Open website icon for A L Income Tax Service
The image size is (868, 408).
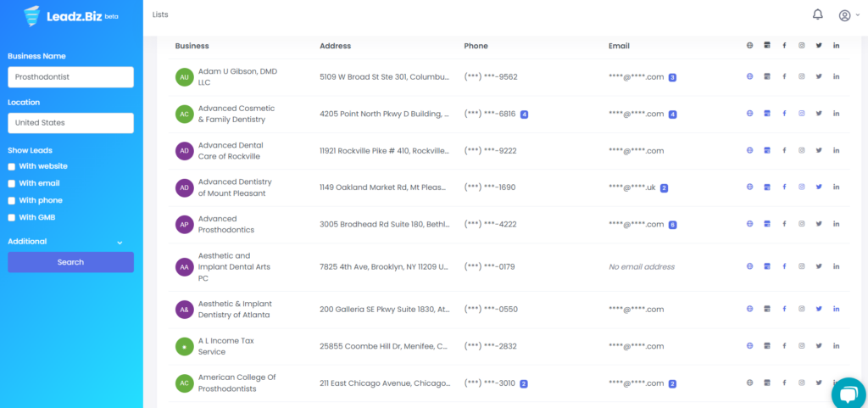[749, 345]
